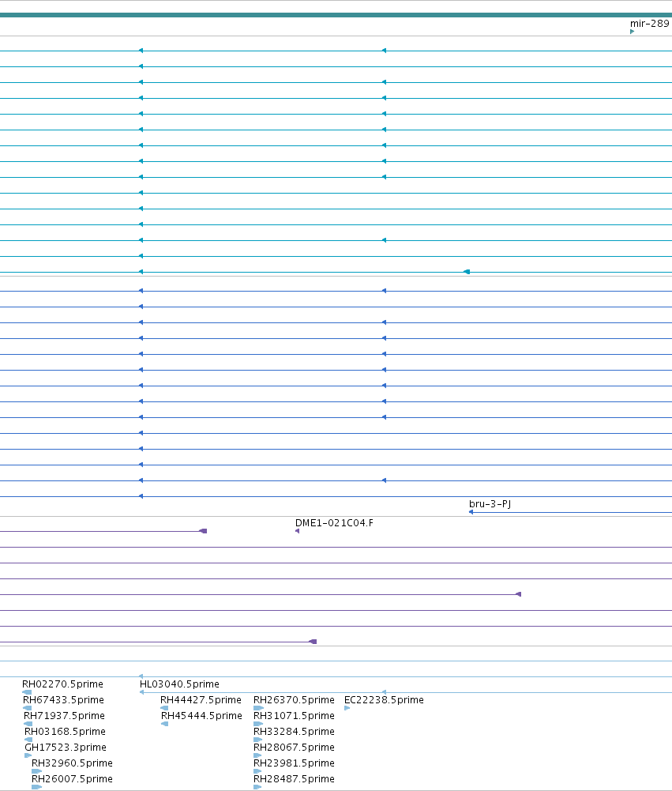672x791 pixels.
Task: Click the RH02270.5prime EST label
Action: pyautogui.click(x=62, y=684)
